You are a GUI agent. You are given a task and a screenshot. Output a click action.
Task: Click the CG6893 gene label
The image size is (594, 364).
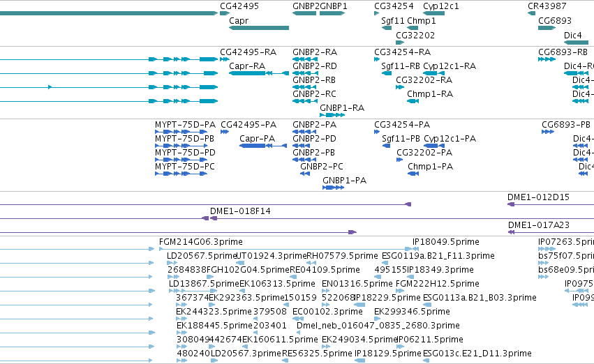pyautogui.click(x=555, y=21)
